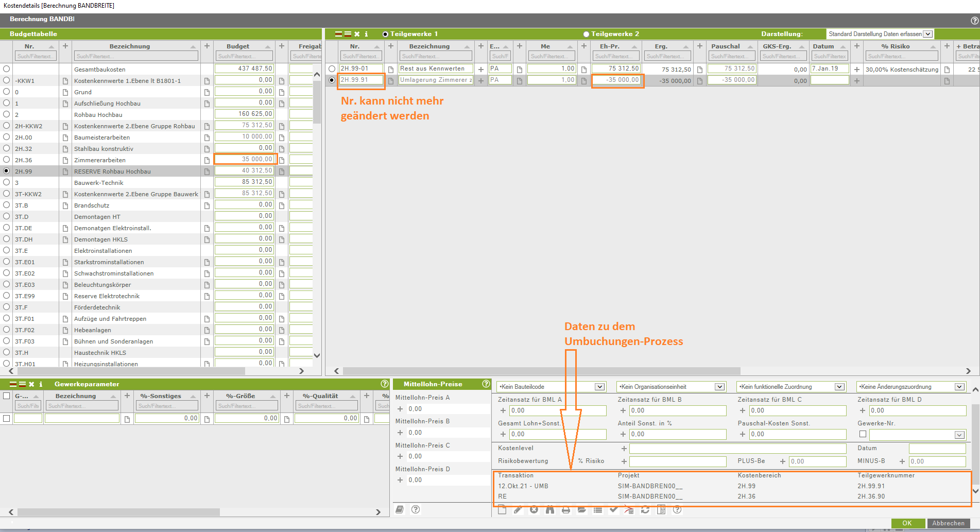Select the radio button for row 2H.36 Zimmererarbeiten
Screen dimensions: 980x532
pos(7,160)
